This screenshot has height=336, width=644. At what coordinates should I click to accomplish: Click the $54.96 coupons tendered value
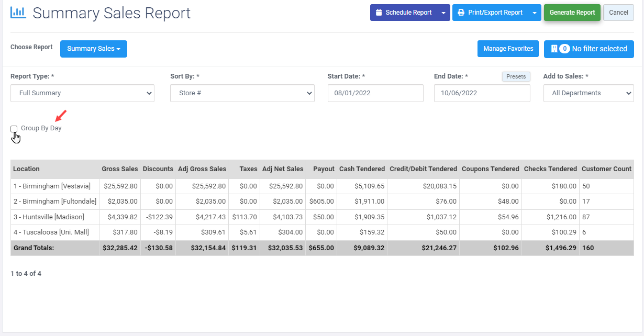point(508,217)
